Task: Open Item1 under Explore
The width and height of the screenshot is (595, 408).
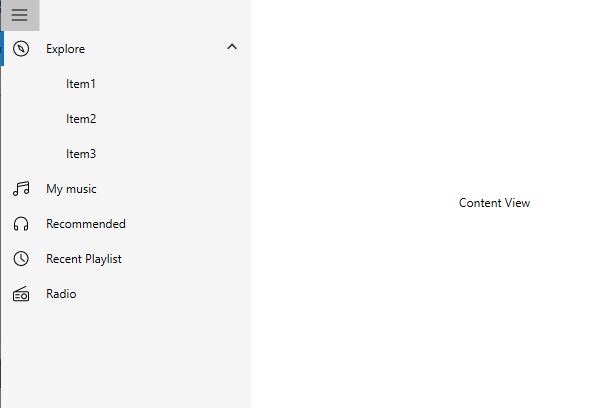Action: (x=81, y=84)
